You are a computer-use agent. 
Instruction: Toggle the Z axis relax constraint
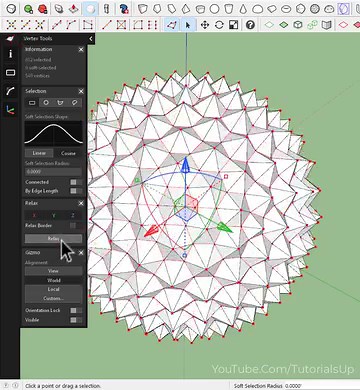point(72,215)
